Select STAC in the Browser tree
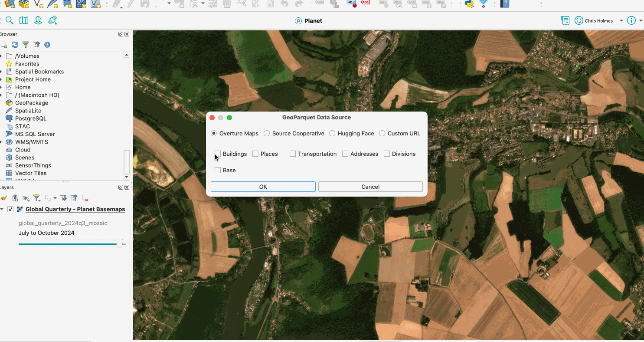The height and width of the screenshot is (342, 644). [23, 126]
